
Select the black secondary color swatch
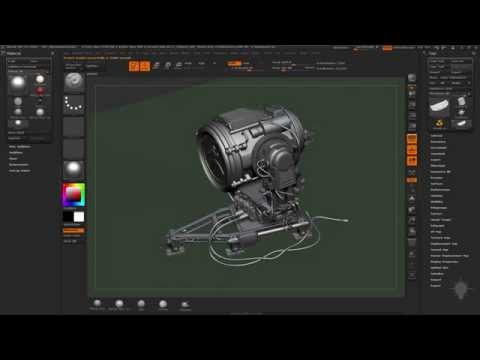(x=68, y=217)
